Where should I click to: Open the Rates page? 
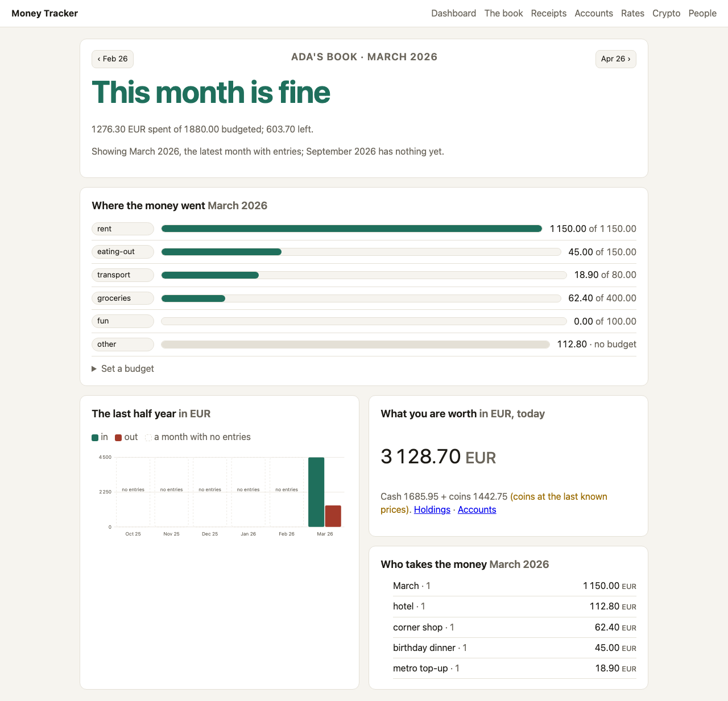[x=632, y=13]
